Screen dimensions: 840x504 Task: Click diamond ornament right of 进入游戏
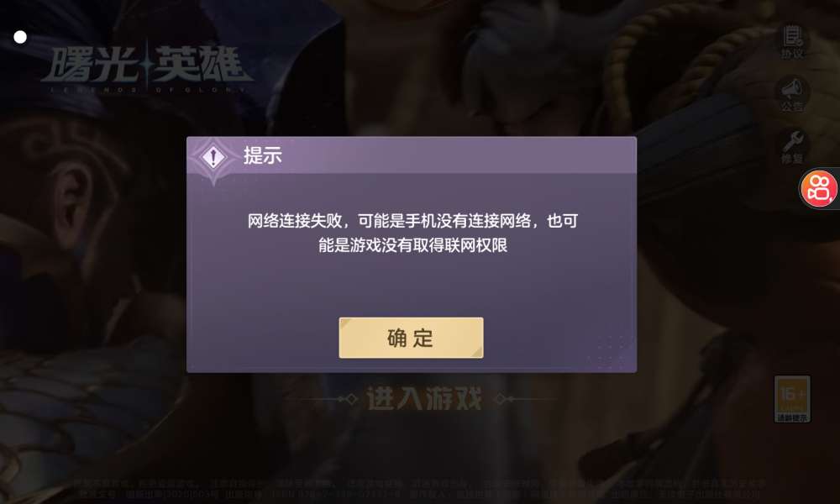[501, 399]
